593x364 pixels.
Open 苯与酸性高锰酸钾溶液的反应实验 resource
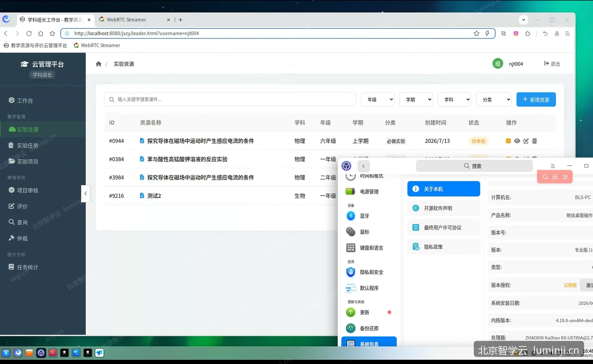pyautogui.click(x=187, y=159)
